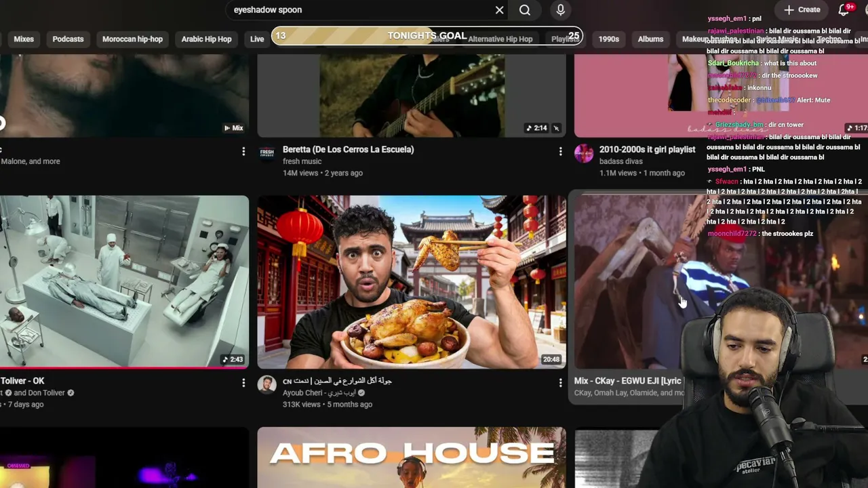The width and height of the screenshot is (868, 488).
Task: Filter by Arabic Hip Hop chip
Action: [x=206, y=39]
